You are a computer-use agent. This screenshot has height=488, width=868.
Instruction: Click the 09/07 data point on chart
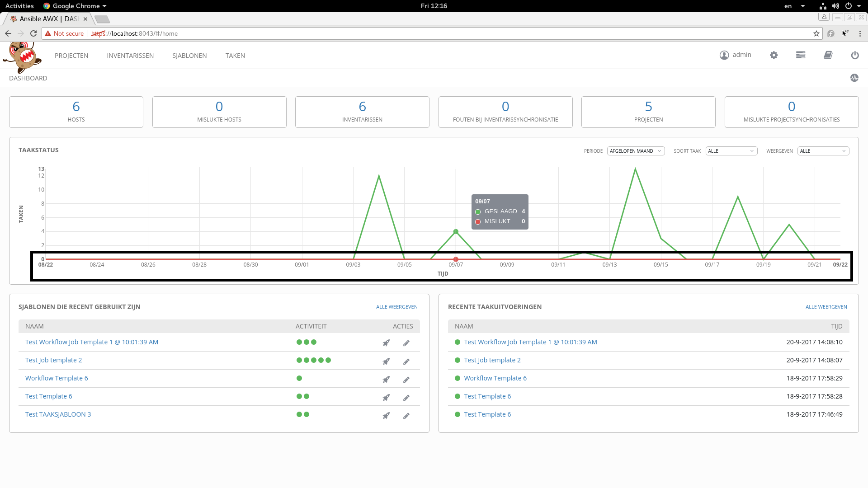(x=456, y=232)
